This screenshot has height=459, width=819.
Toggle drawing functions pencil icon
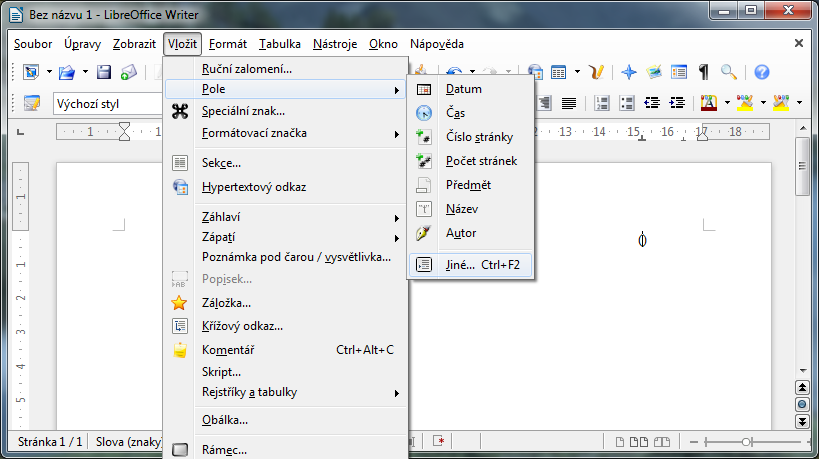click(x=596, y=72)
